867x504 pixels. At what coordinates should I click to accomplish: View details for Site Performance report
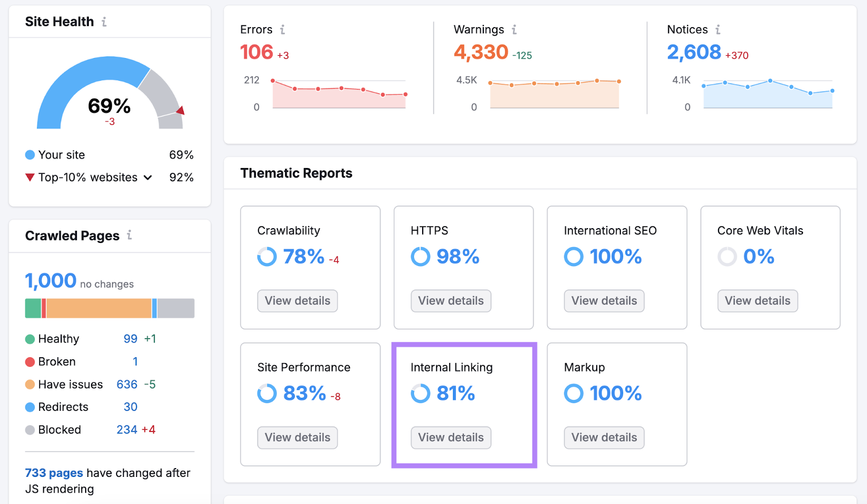point(297,438)
